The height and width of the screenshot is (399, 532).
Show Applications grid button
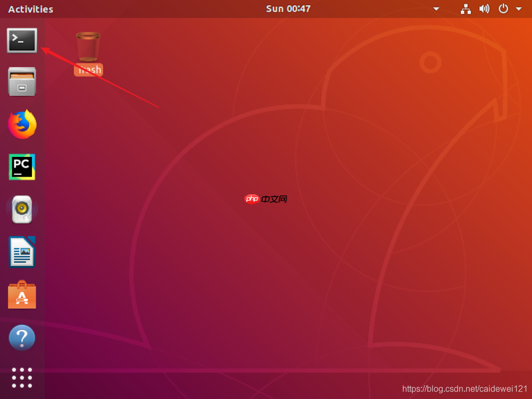coord(22,377)
